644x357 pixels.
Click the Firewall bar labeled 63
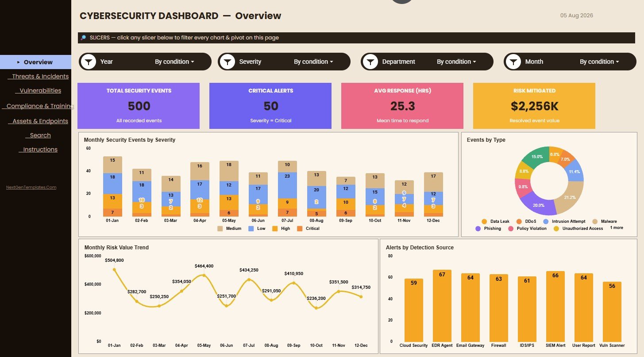(x=498, y=307)
